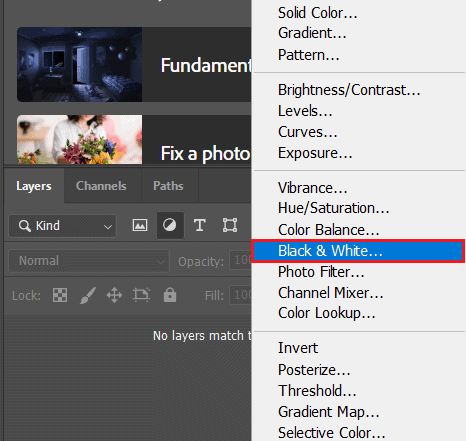Lock image pixels brush icon
The image size is (466, 441).
pyautogui.click(x=88, y=295)
